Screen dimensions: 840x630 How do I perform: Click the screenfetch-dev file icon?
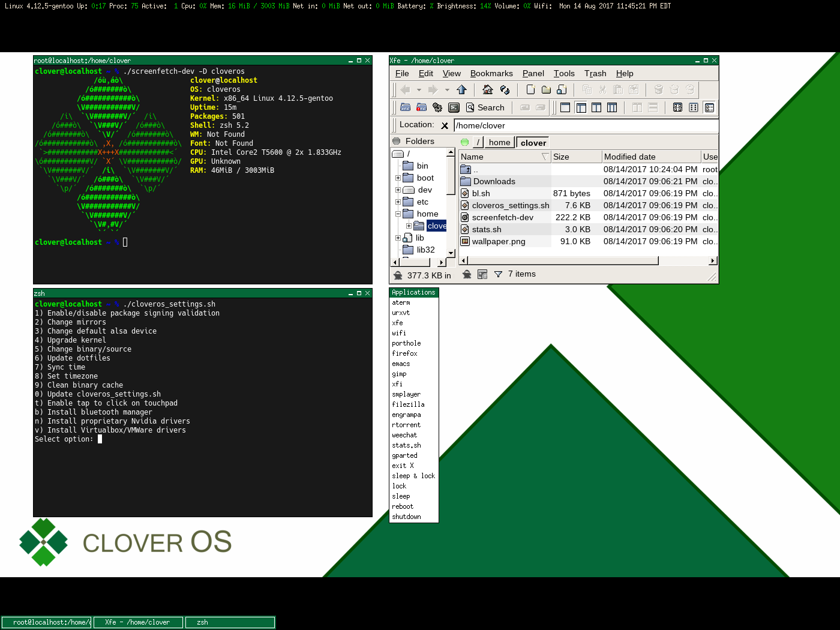465,217
